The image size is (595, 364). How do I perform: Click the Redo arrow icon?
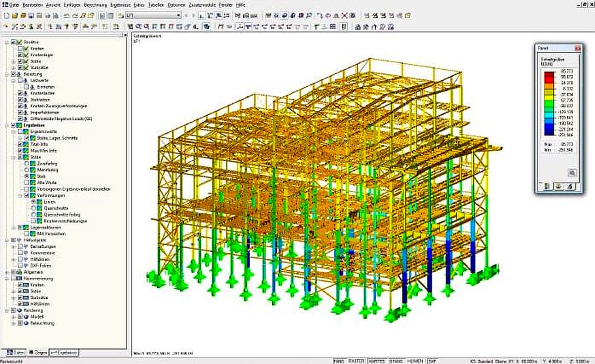point(74,16)
